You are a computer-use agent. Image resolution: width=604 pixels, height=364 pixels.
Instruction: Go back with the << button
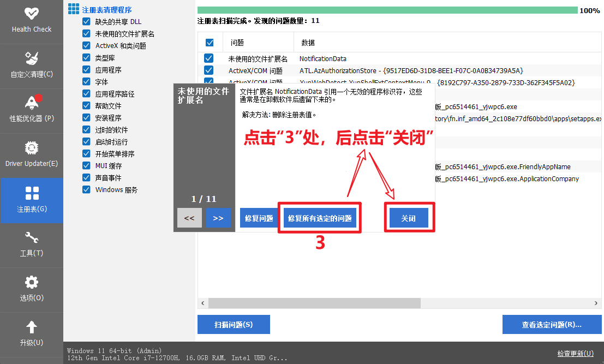point(189,218)
